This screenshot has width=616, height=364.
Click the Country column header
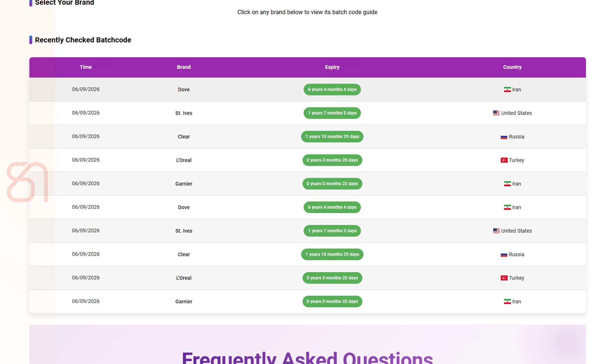coord(512,67)
